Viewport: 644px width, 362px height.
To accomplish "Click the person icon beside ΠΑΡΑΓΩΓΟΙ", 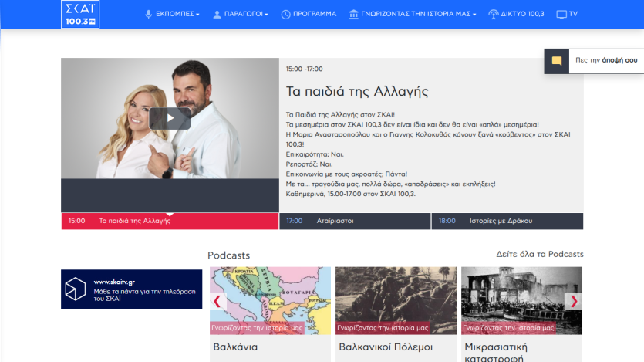I will click(x=217, y=15).
